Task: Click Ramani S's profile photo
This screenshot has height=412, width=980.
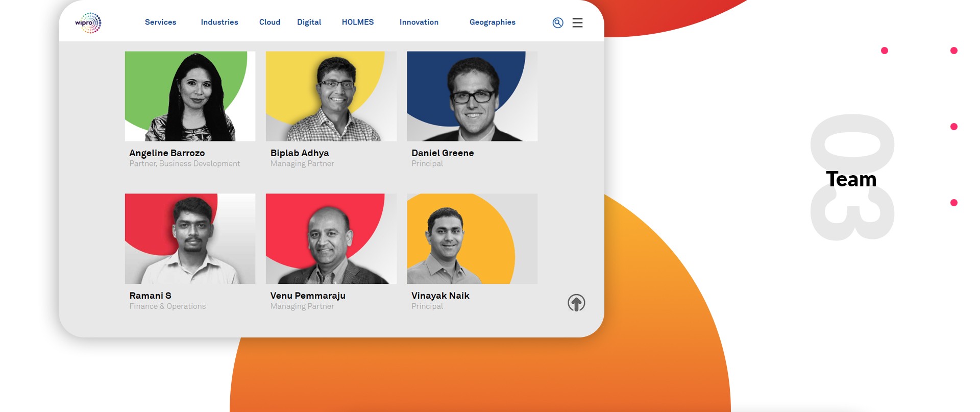Action: click(x=190, y=238)
